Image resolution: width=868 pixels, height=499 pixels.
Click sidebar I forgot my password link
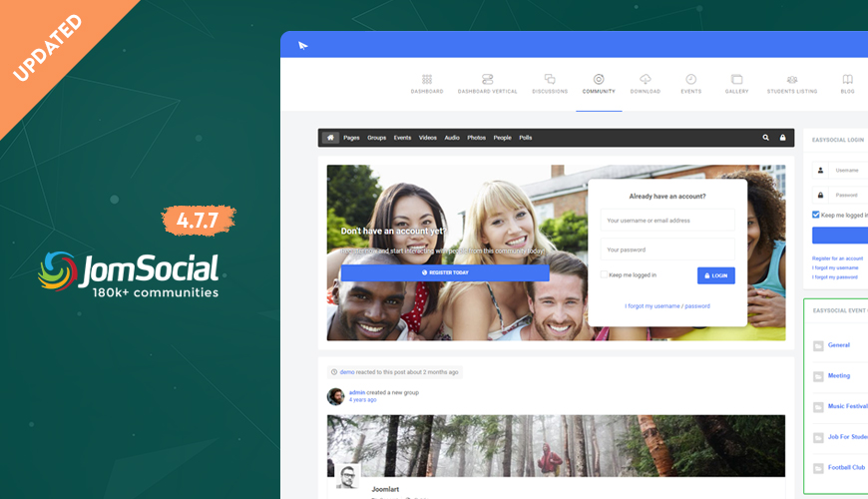(x=835, y=276)
